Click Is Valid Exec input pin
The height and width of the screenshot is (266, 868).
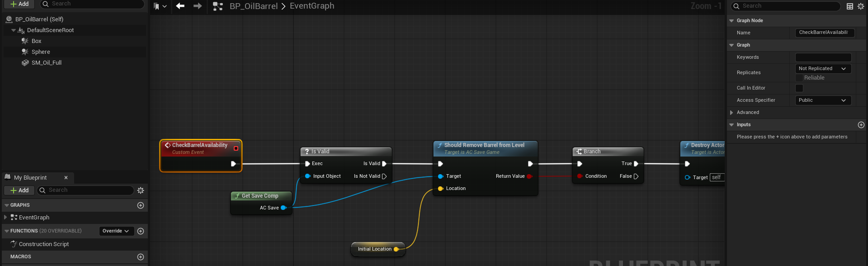(x=307, y=164)
